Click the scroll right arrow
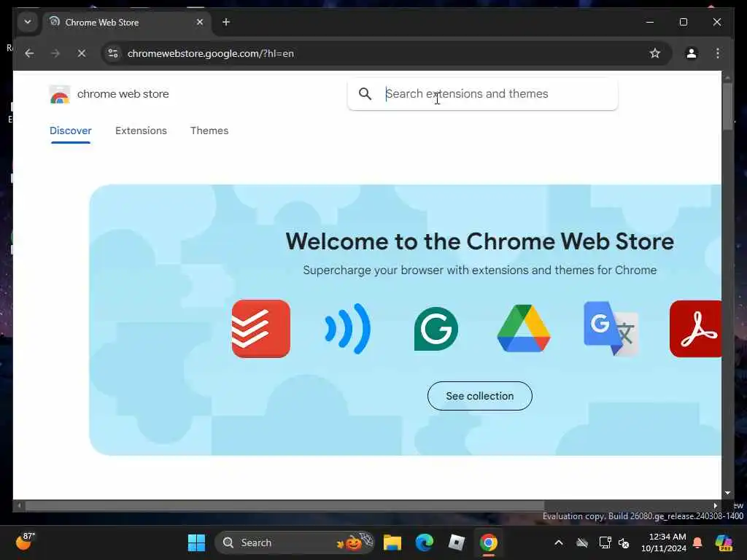The height and width of the screenshot is (560, 747). (715, 506)
